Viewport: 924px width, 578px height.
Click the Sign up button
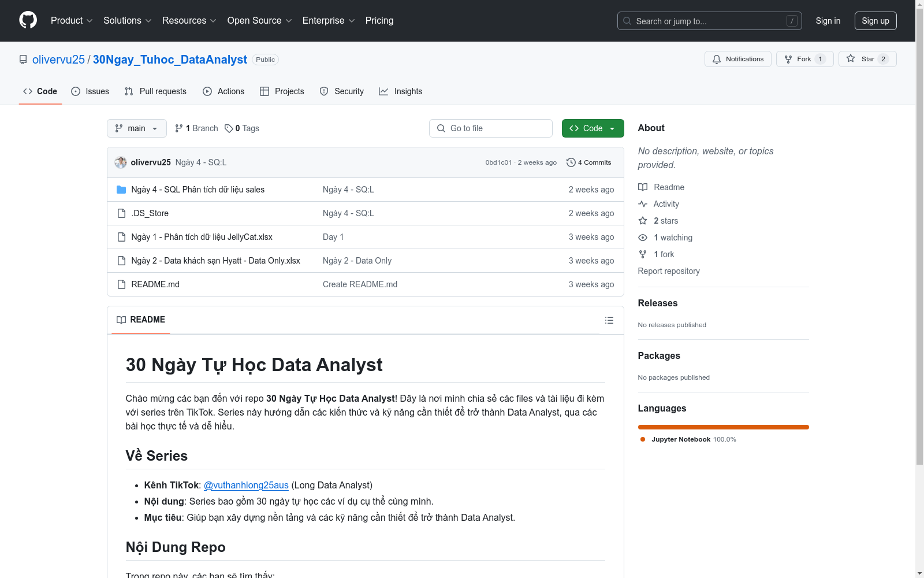click(x=875, y=21)
